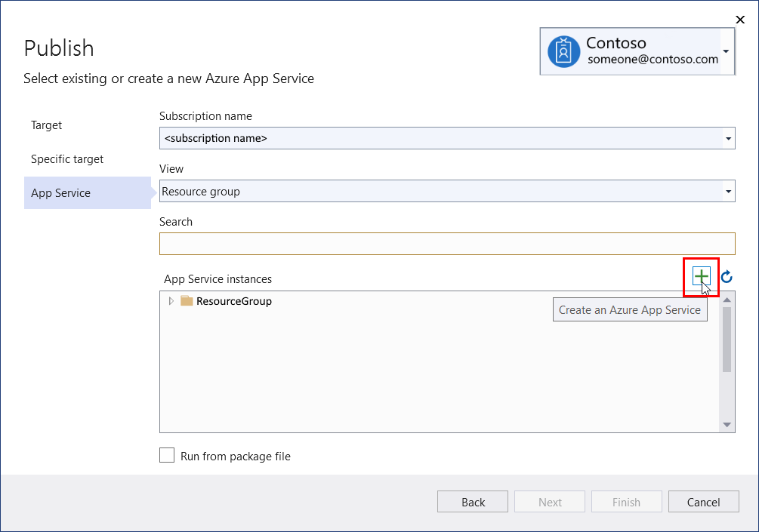
Task: Click the Back button
Action: click(473, 502)
